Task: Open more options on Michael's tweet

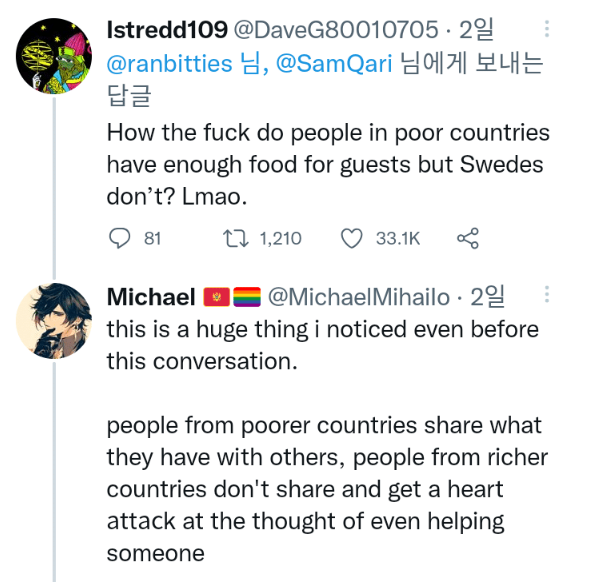Action: [546, 296]
